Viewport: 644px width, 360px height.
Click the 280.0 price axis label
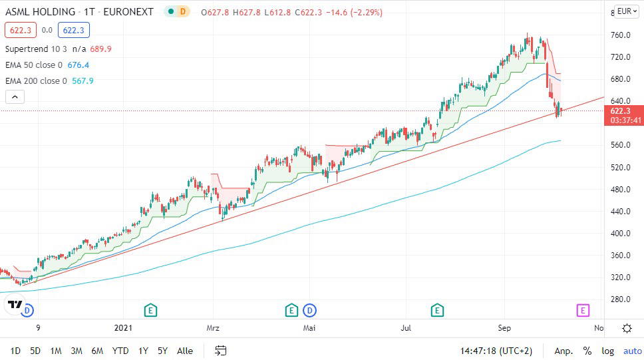click(x=620, y=299)
